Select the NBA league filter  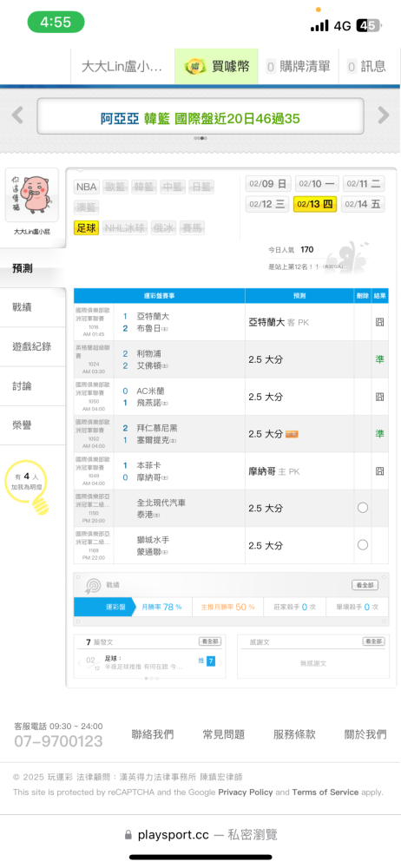tap(87, 187)
